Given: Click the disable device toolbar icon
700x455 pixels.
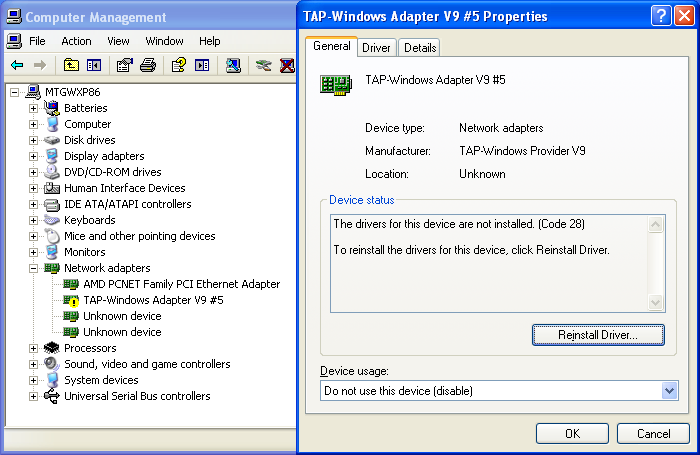Looking at the screenshot, I should (263, 66).
